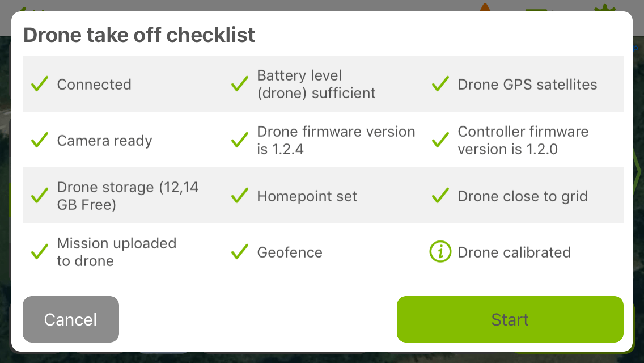Image resolution: width=644 pixels, height=363 pixels.
Task: Click the Geofence checkmark icon
Action: click(x=240, y=252)
